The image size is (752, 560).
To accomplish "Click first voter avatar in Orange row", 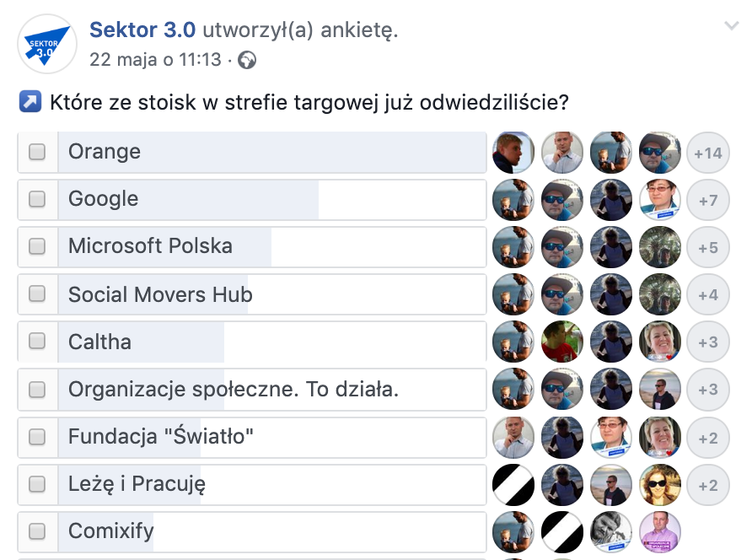I will [x=513, y=153].
